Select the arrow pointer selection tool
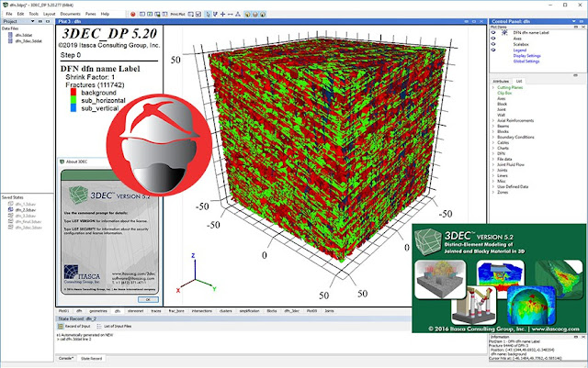 click(x=208, y=15)
